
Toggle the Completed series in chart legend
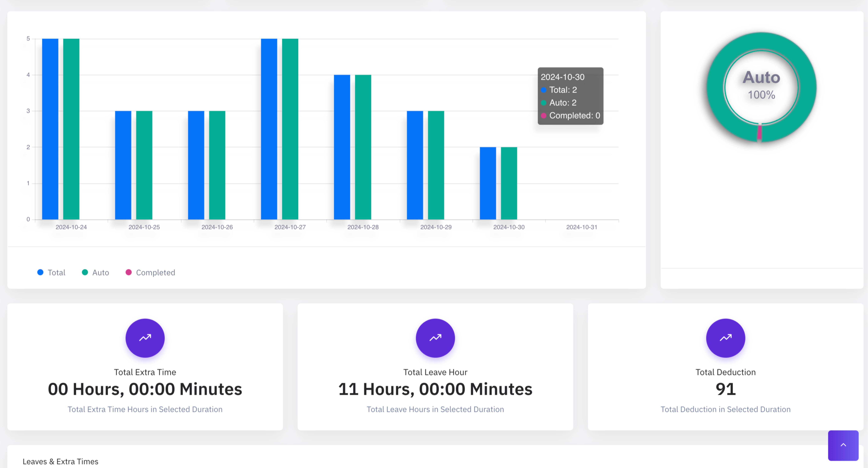click(150, 272)
